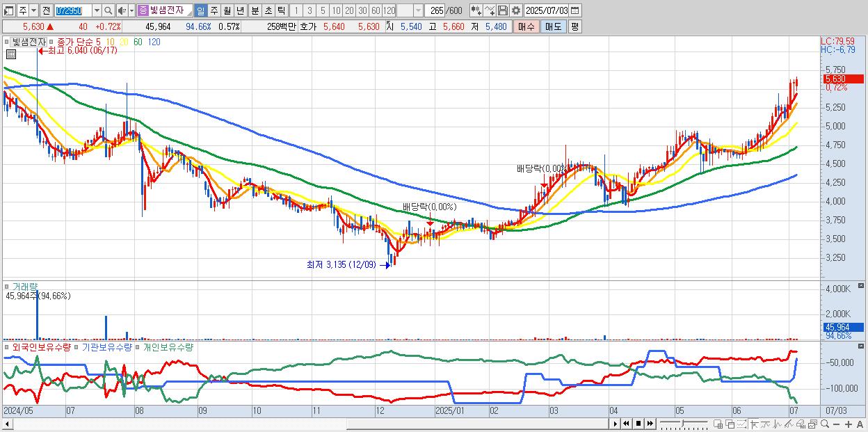This screenshot has width=868, height=432.
Task: Click the rewind button in replay controls
Action: click(626, 424)
